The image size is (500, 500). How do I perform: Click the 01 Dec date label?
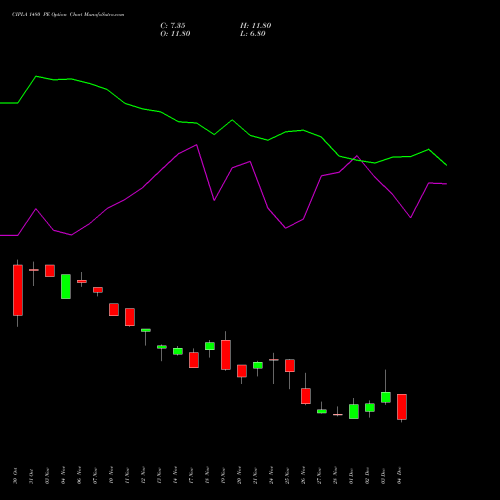click(x=351, y=476)
